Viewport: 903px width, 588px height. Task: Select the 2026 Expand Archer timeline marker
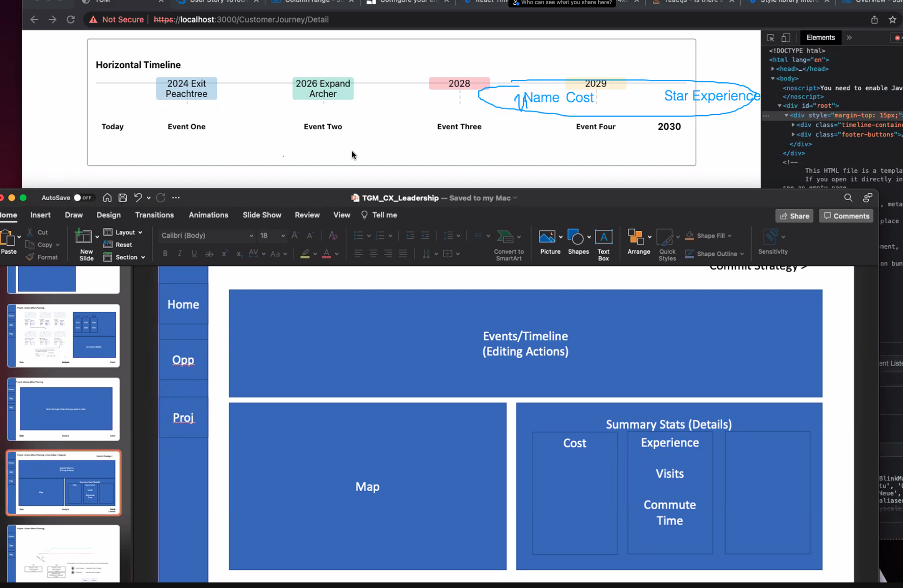coord(323,88)
